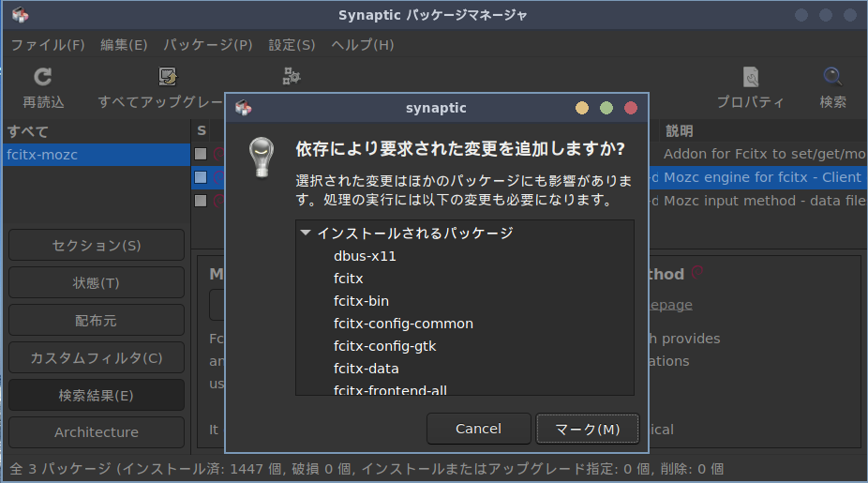
Task: Click the upgrade-all (すべてアップグレード) toolbar icon
Action: 167,77
